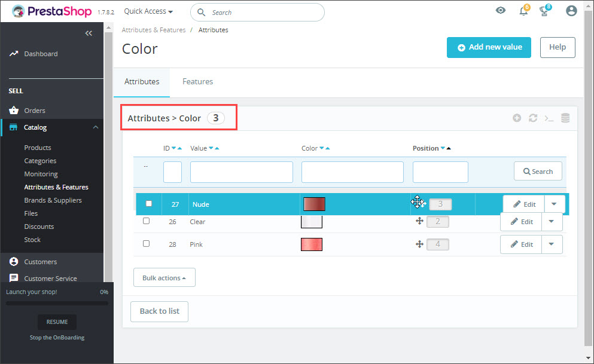
Task: Open the notifications bell icon
Action: pos(523,11)
